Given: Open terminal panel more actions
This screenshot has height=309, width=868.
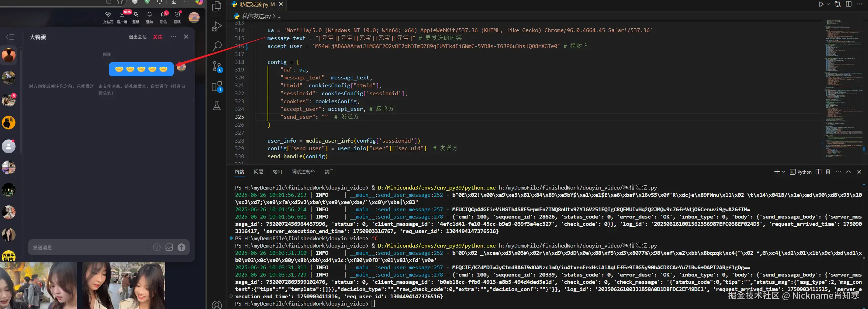Looking at the screenshot, I should point(838,172).
